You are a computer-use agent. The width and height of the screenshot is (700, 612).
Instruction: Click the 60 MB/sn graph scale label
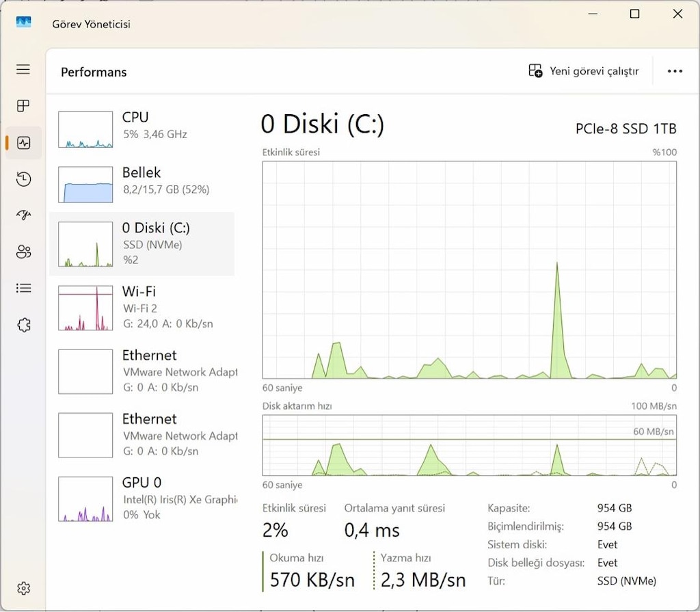click(x=653, y=431)
